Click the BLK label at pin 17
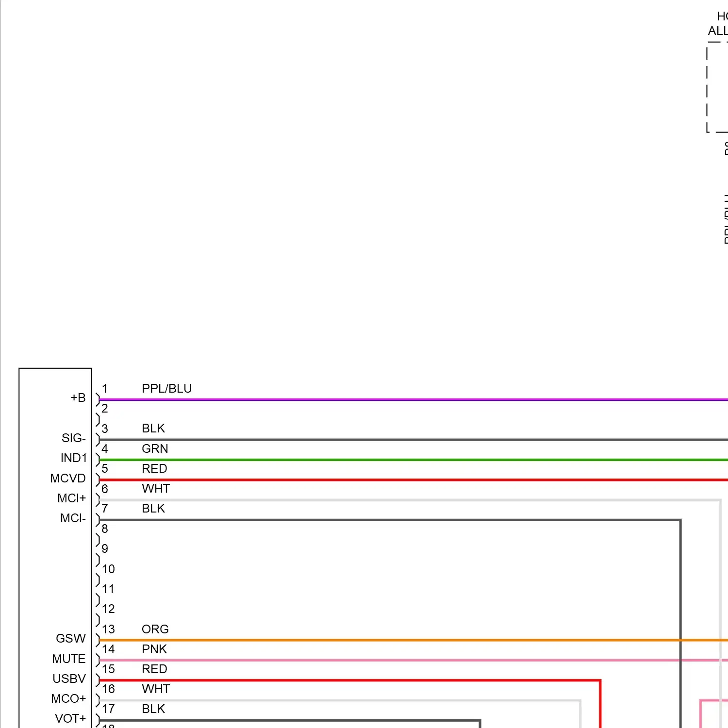This screenshot has width=728, height=728. [x=153, y=709]
